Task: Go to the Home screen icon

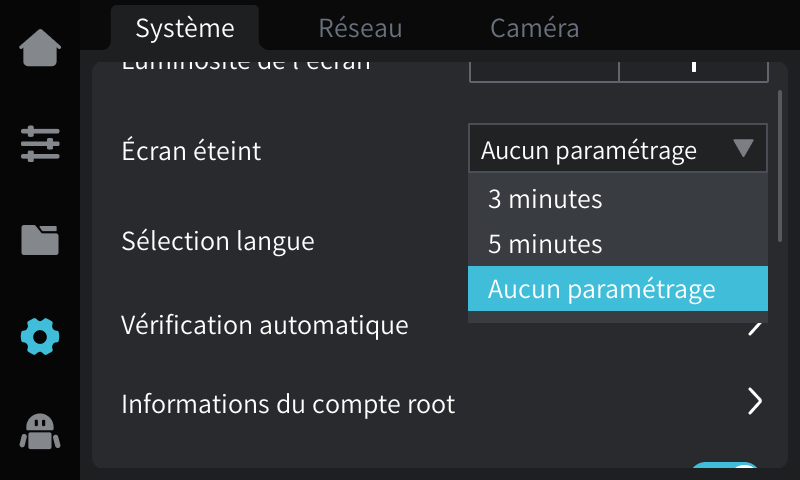Action: point(40,47)
